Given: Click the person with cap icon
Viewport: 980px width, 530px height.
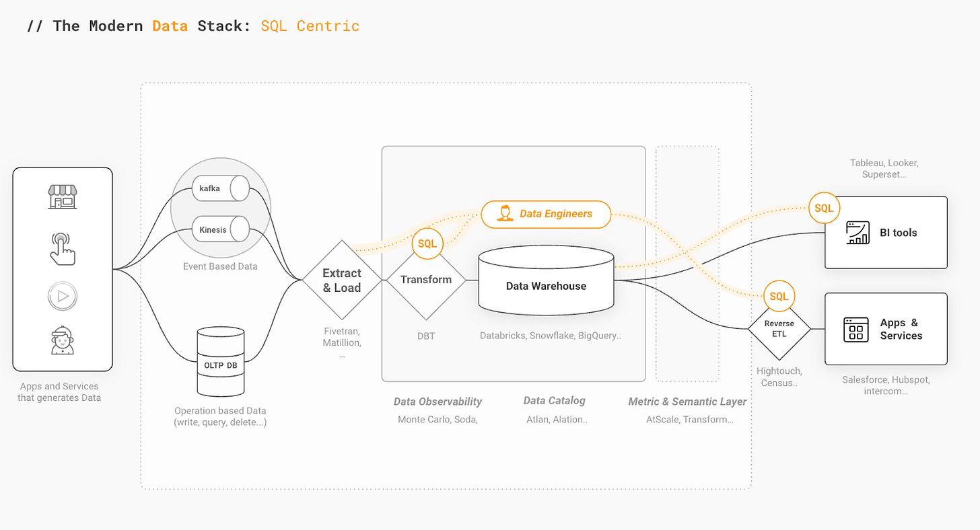Looking at the screenshot, I should pyautogui.click(x=63, y=341).
